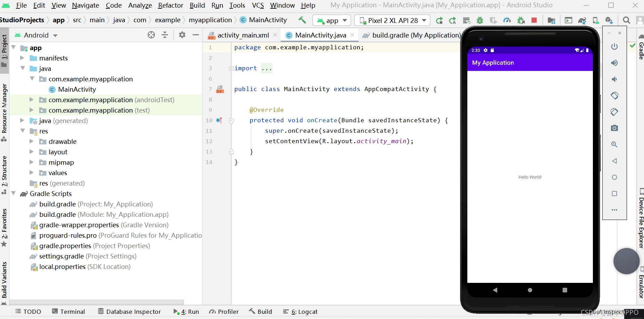Open the Build menu
644x319 pixels.
[x=197, y=5]
